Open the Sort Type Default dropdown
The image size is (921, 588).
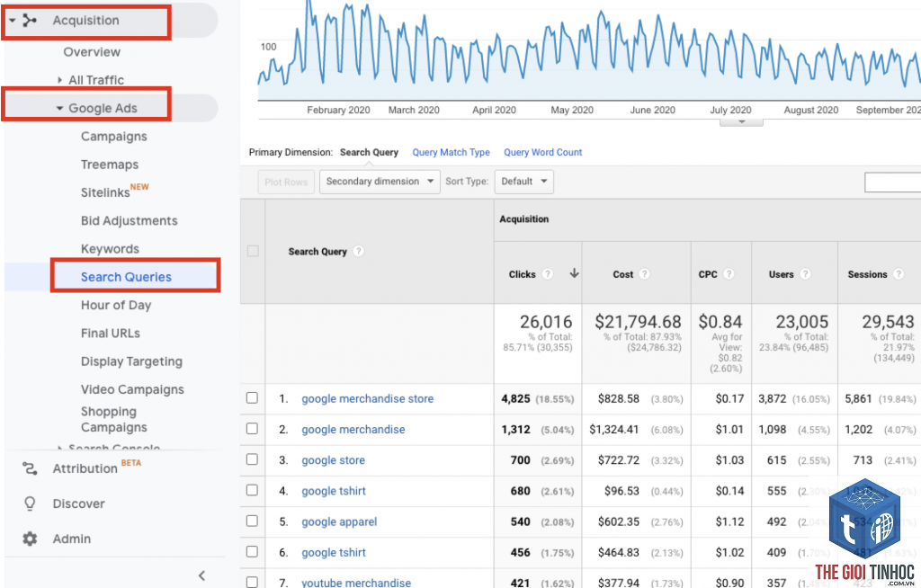click(x=524, y=182)
